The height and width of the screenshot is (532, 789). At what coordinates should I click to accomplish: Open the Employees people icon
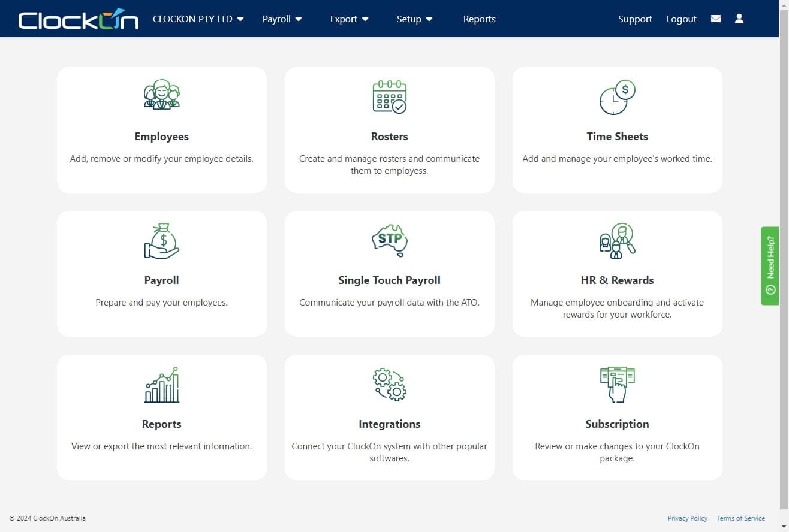pyautogui.click(x=162, y=94)
